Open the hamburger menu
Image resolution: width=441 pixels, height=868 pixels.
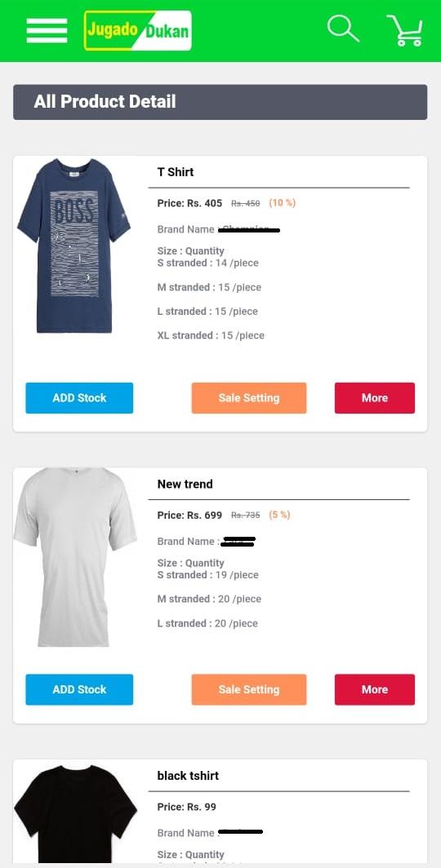47,30
